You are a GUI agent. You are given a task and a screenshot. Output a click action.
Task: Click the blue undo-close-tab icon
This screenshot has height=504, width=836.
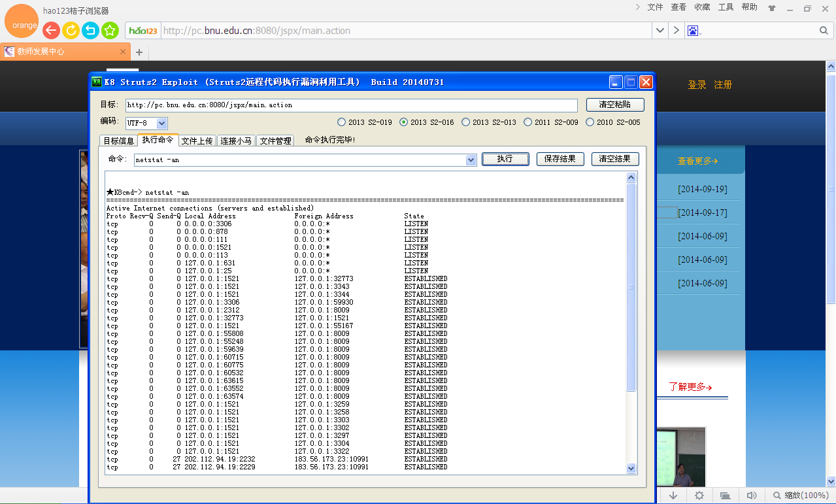click(x=90, y=30)
